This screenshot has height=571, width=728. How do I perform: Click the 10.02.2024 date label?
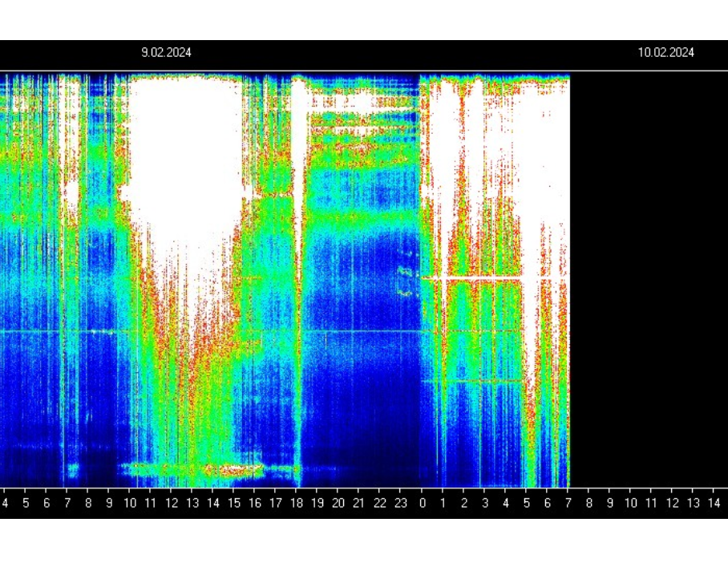[x=665, y=52]
